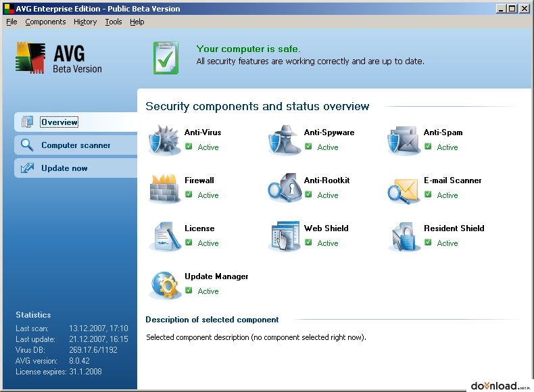Open the Anti-Rootkit magnifier icon
Image resolution: width=534 pixels, height=392 pixels.
285,189
